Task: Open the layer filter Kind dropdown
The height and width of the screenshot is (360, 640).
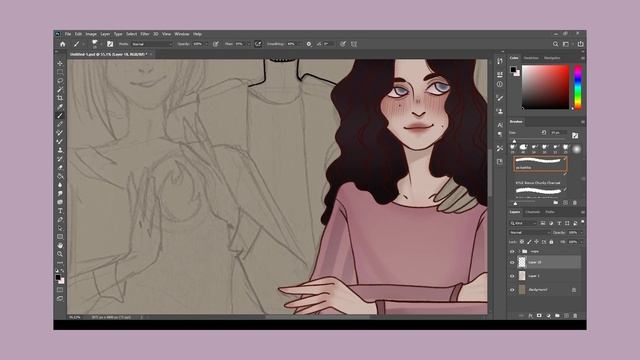Action: pos(523,223)
